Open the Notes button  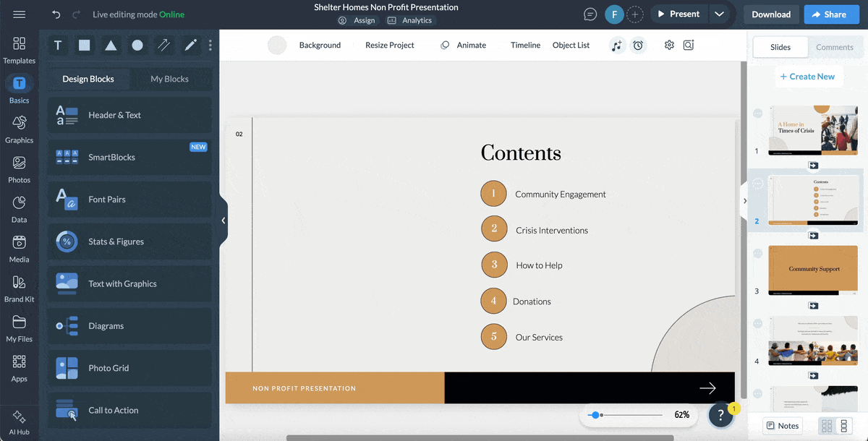(783, 426)
